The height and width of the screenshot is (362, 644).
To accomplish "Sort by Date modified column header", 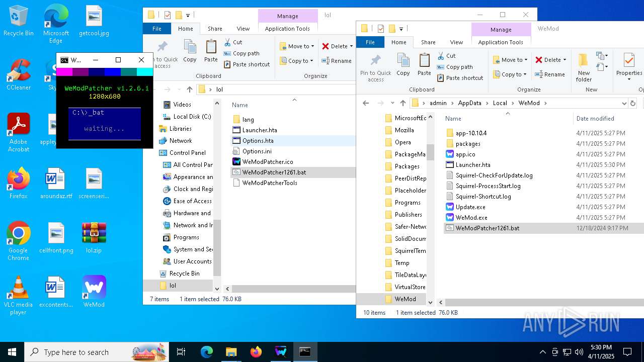I will coord(595,119).
